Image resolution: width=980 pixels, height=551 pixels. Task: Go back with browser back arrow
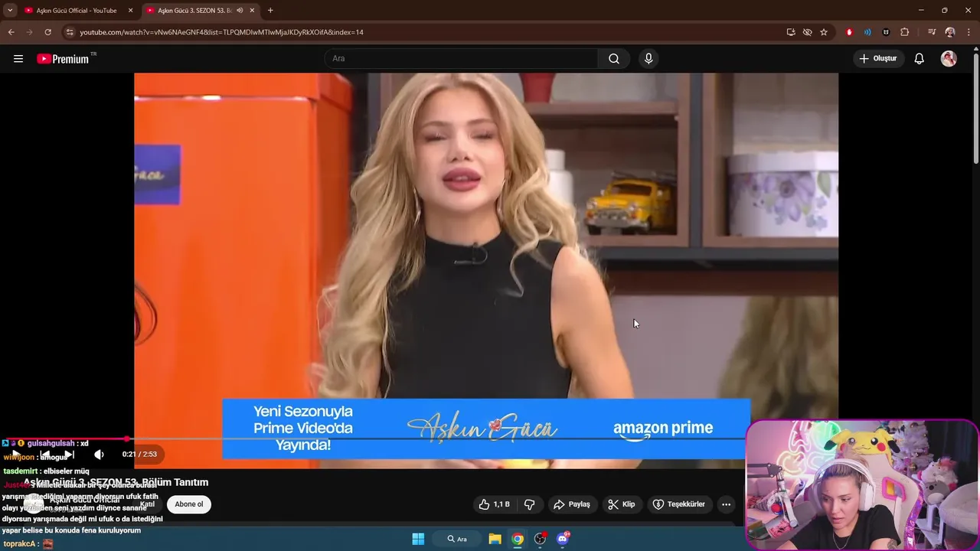[x=11, y=32]
